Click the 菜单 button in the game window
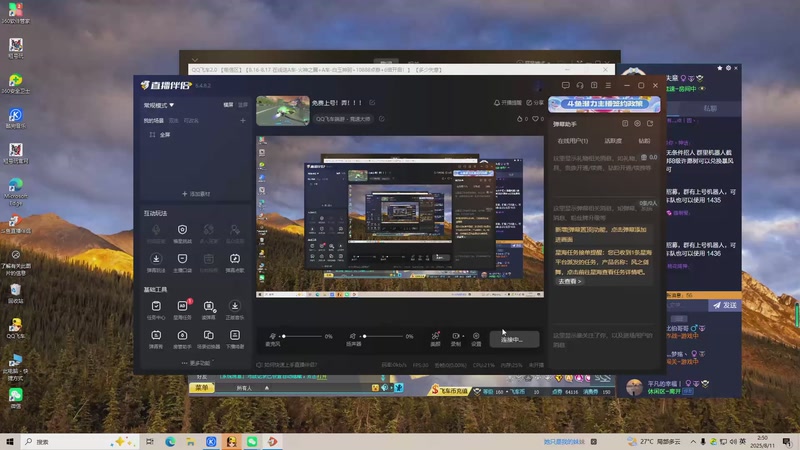This screenshot has width=800, height=450. click(202, 388)
